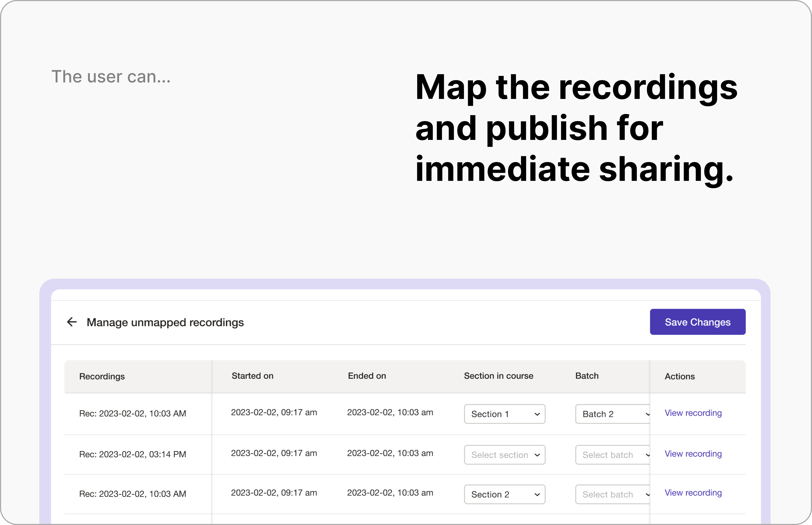Open the Section 2 dropdown
This screenshot has width=812, height=525.
tap(504, 494)
